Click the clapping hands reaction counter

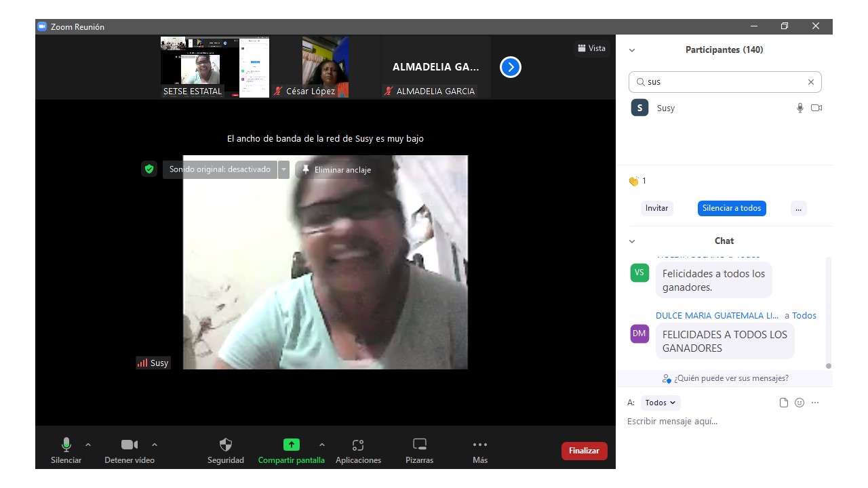coord(637,181)
